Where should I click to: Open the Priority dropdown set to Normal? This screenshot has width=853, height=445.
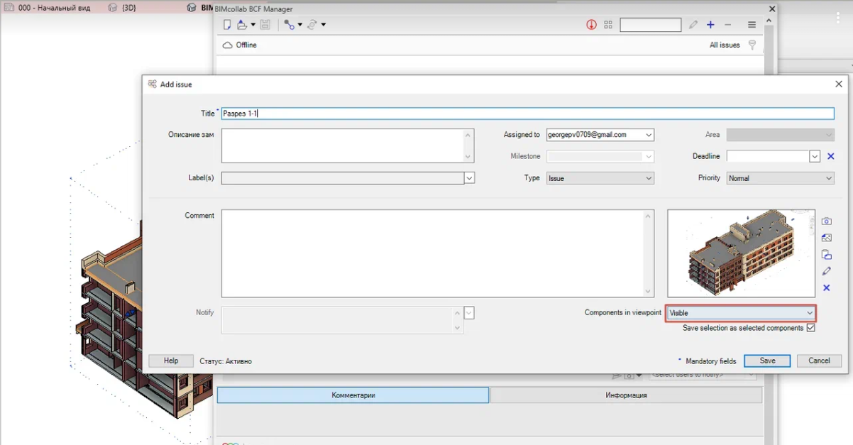(x=828, y=178)
